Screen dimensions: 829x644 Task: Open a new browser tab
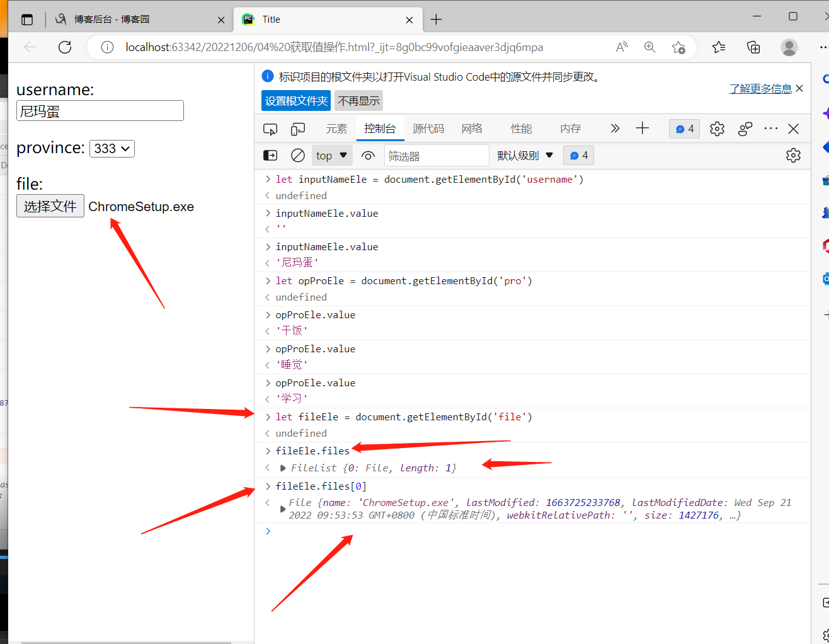436,20
